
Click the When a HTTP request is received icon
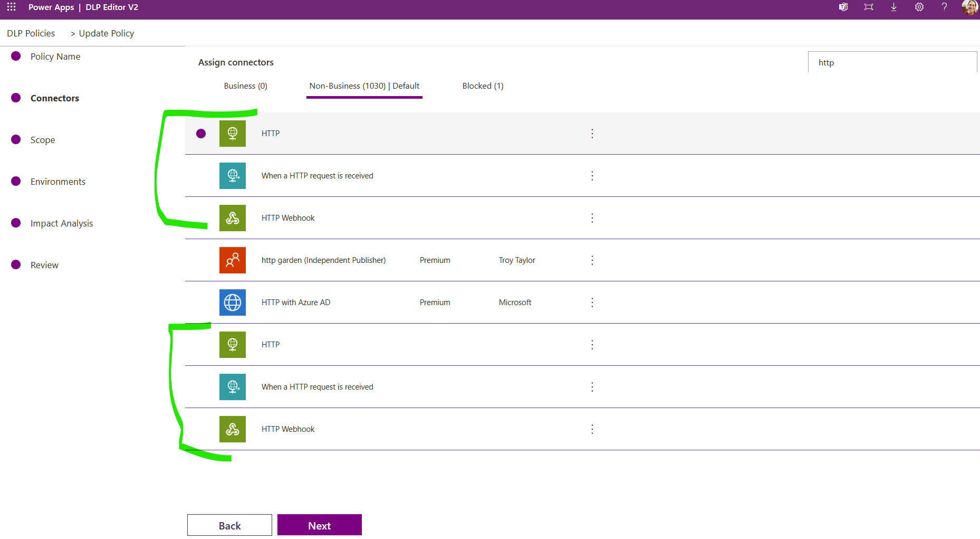[232, 175]
